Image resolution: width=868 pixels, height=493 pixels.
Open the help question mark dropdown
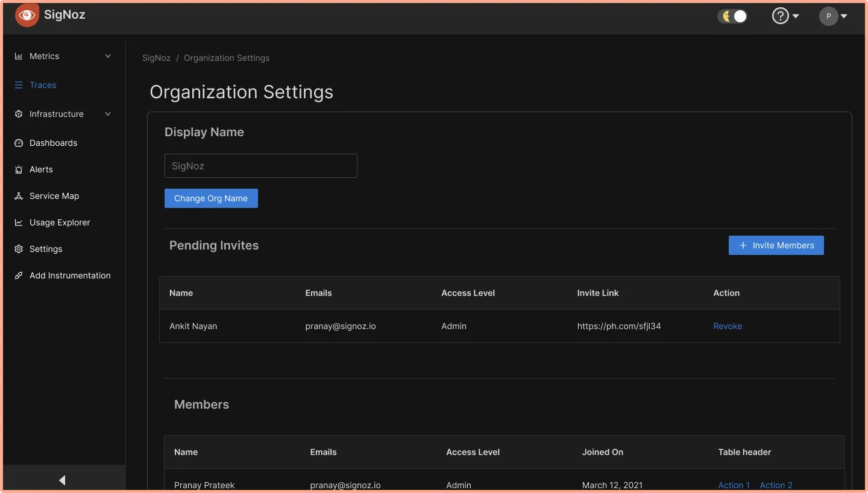click(x=785, y=16)
